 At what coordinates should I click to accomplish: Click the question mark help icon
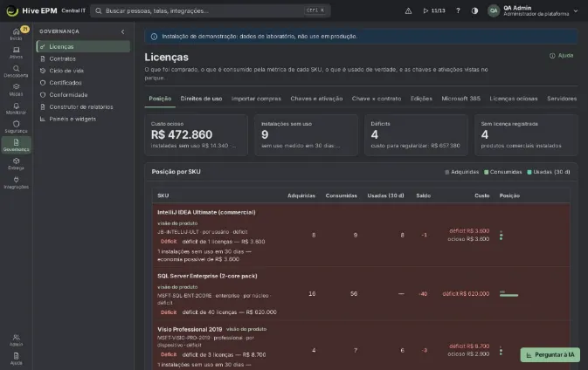[x=458, y=10]
